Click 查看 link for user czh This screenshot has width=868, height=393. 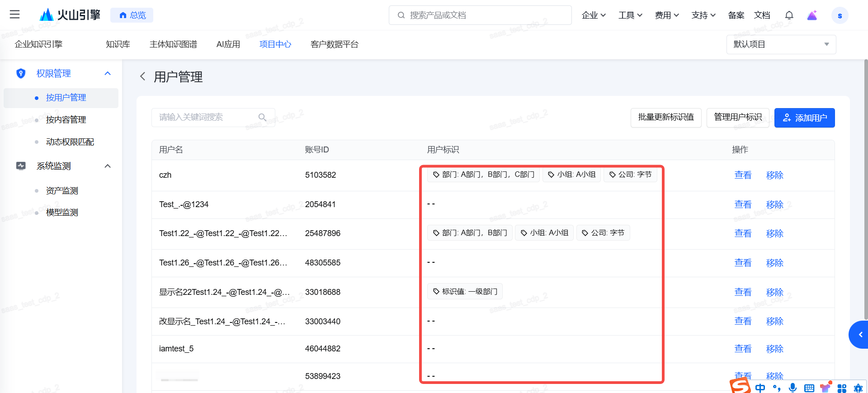point(743,175)
